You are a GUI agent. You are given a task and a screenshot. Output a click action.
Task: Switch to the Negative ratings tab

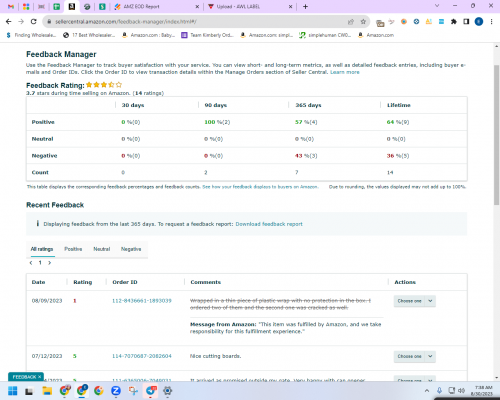tap(131, 249)
